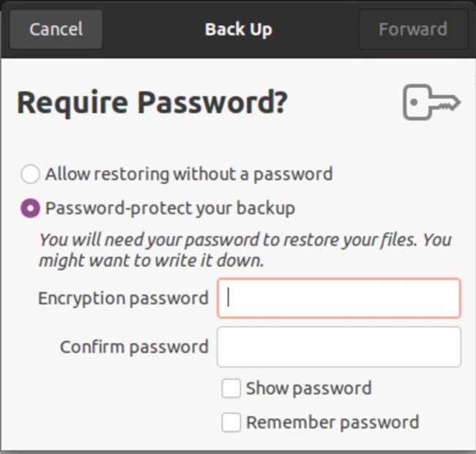Viewport: 476px width, 454px height.
Task: Click the header bar between Back Up and Forward
Action: pyautogui.click(x=315, y=29)
